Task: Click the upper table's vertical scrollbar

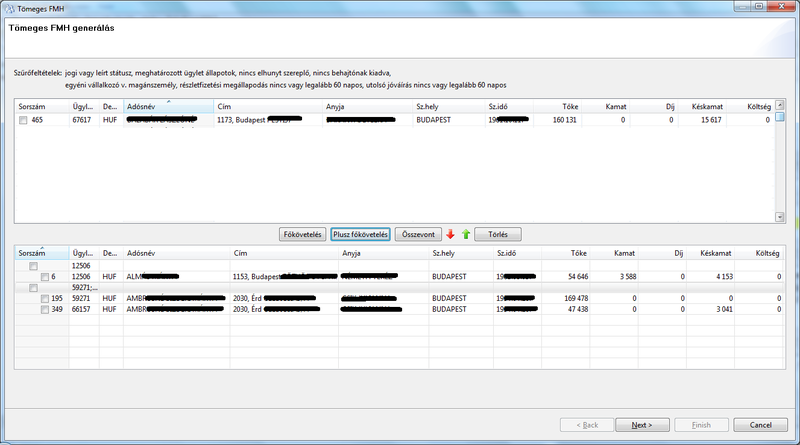Action: pos(779,165)
